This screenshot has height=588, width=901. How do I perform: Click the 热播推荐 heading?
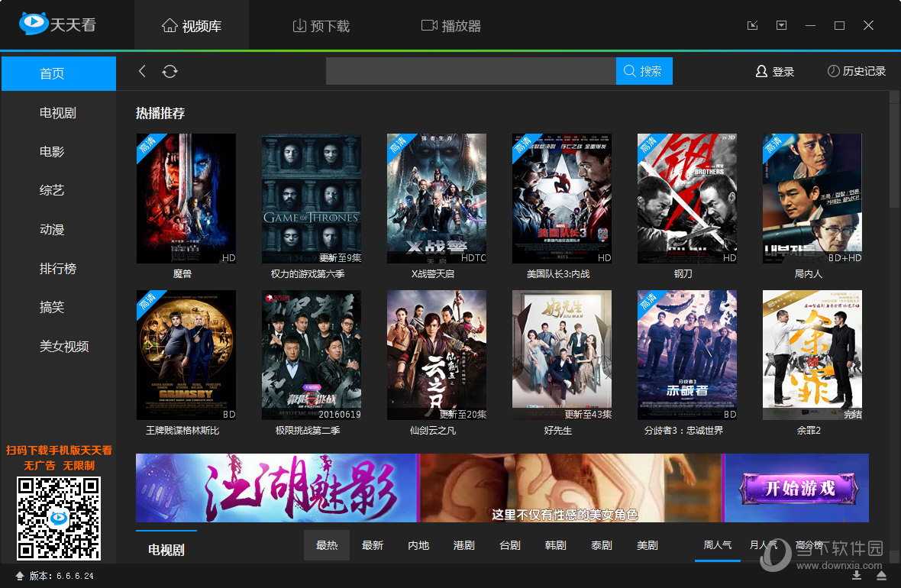click(x=160, y=113)
